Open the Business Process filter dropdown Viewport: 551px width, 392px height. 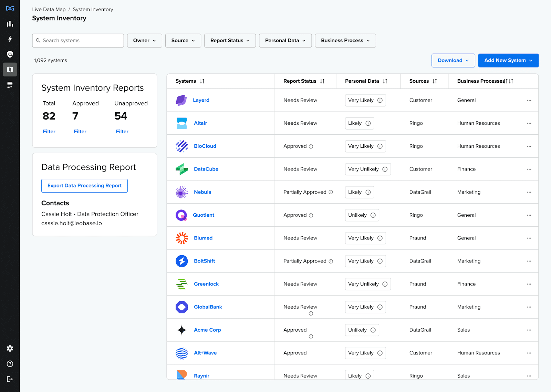[345, 41]
